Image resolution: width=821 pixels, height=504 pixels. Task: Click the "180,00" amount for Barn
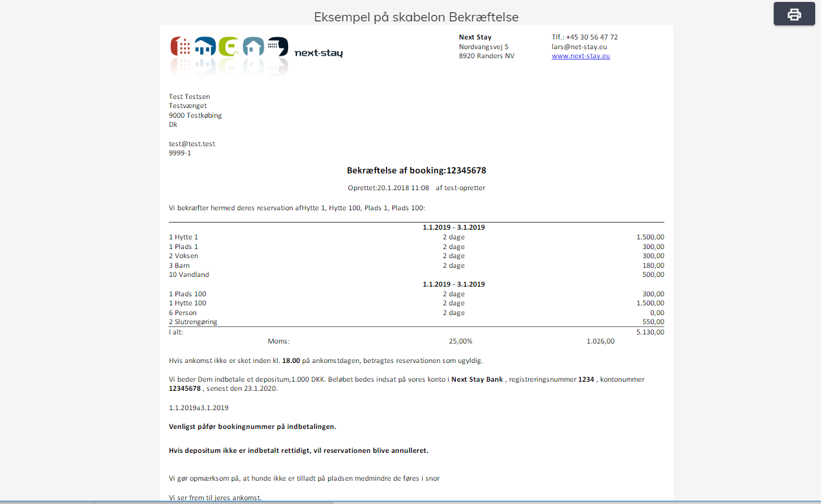[x=653, y=265]
